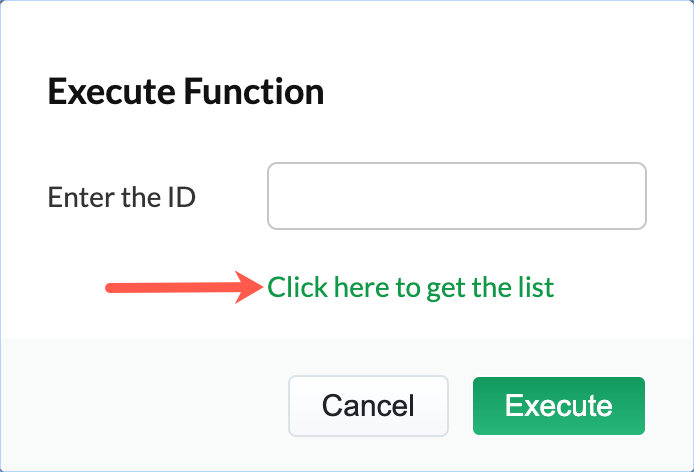Click the label left of the ID field

(121, 197)
